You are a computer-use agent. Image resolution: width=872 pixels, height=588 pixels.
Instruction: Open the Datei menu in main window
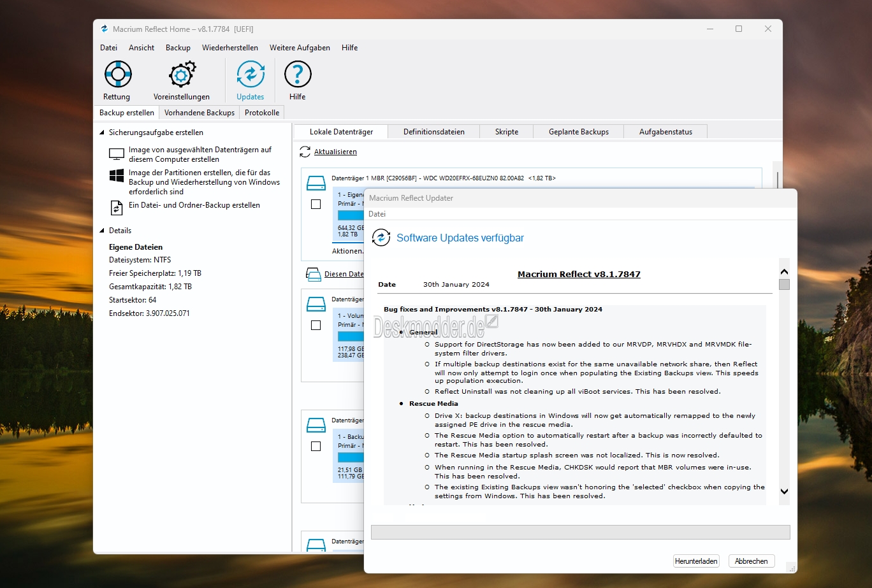tap(108, 48)
